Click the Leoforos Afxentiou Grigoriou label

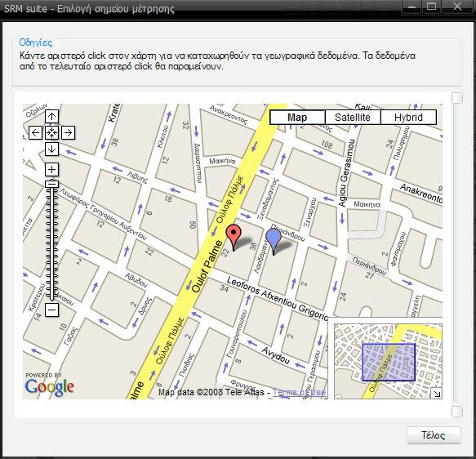(x=277, y=298)
